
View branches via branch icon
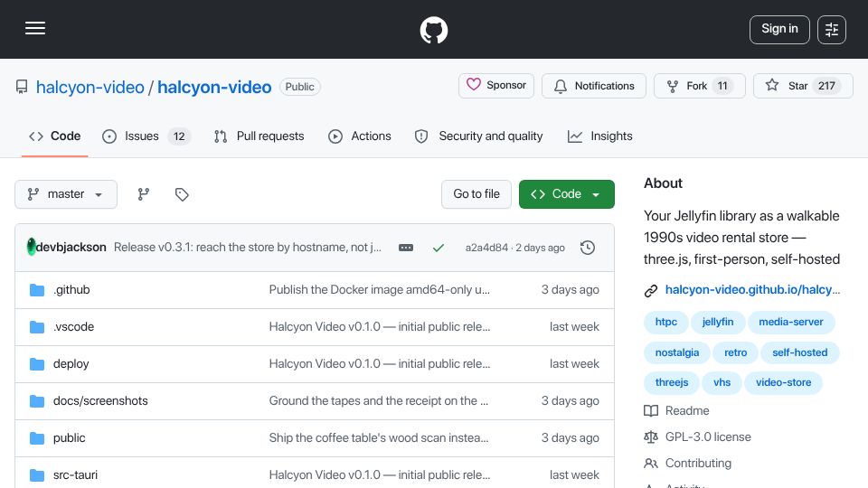coord(144,194)
